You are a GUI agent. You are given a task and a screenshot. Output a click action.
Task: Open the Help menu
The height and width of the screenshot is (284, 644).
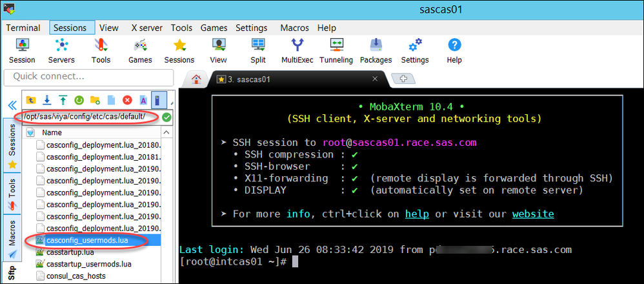pos(327,28)
